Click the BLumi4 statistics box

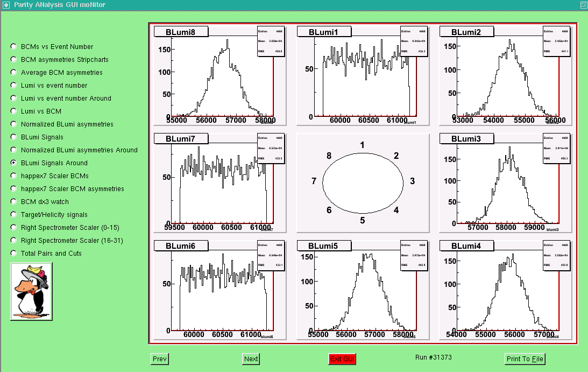[557, 255]
